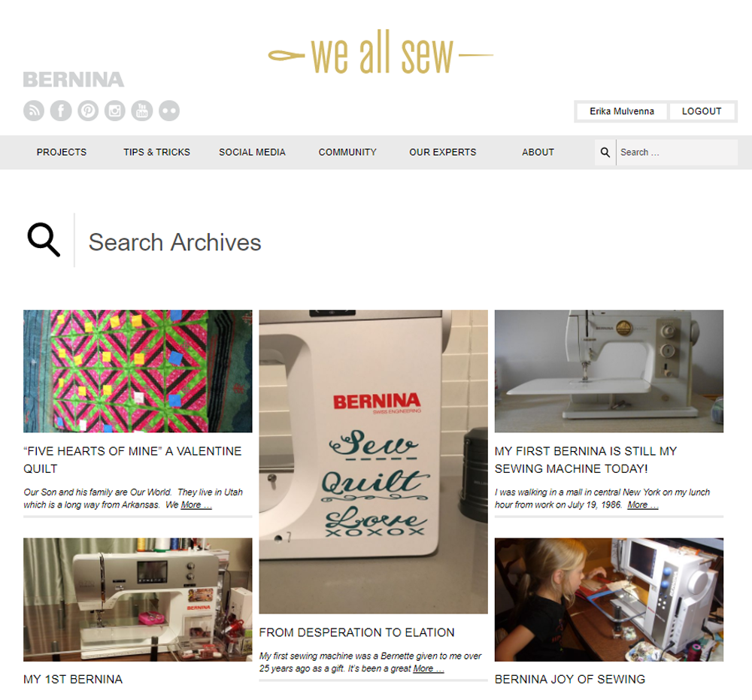The height and width of the screenshot is (700, 752).
Task: Open the YouTube social icon
Action: pyautogui.click(x=142, y=111)
